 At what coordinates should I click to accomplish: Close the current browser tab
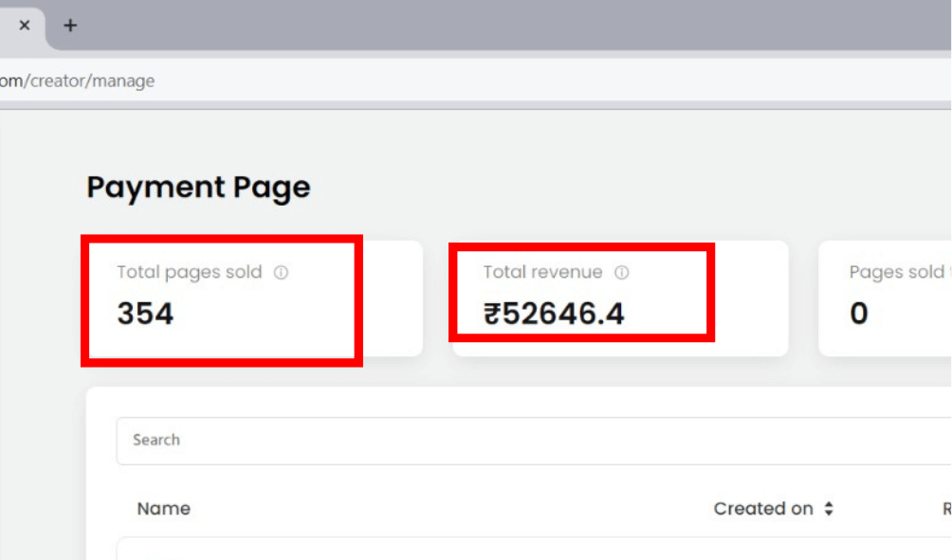point(25,26)
